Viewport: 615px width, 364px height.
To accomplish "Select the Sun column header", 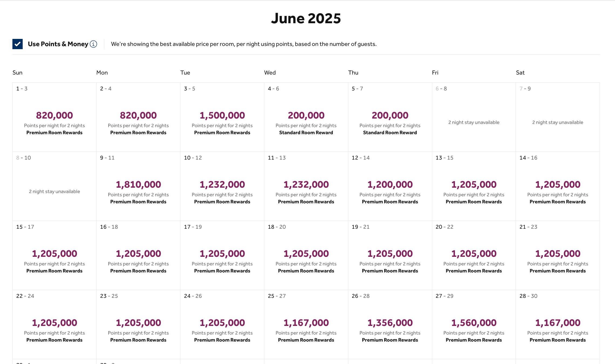I will coord(17,72).
